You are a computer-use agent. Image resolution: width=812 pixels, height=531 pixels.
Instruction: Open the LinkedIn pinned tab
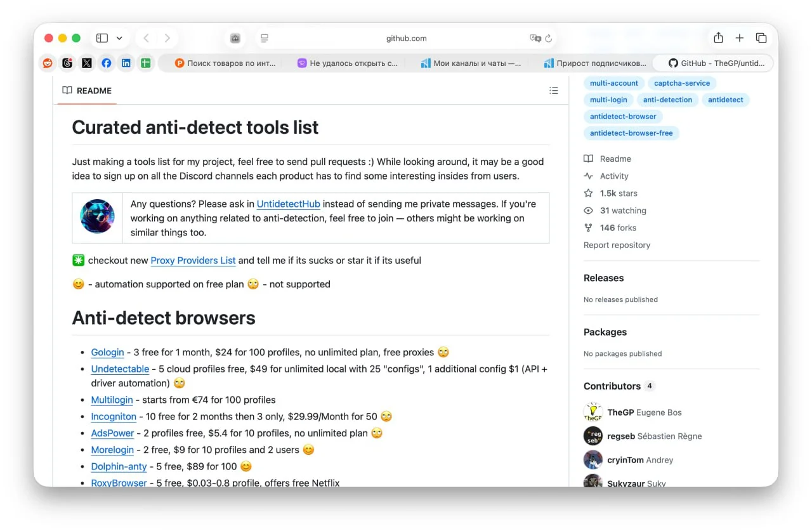coord(126,63)
